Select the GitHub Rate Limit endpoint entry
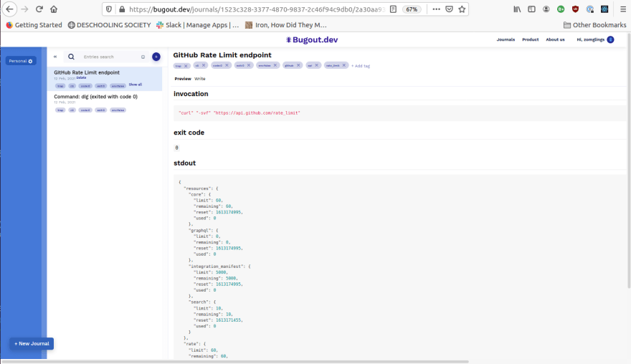Viewport: 631px width, 364px height. (87, 72)
